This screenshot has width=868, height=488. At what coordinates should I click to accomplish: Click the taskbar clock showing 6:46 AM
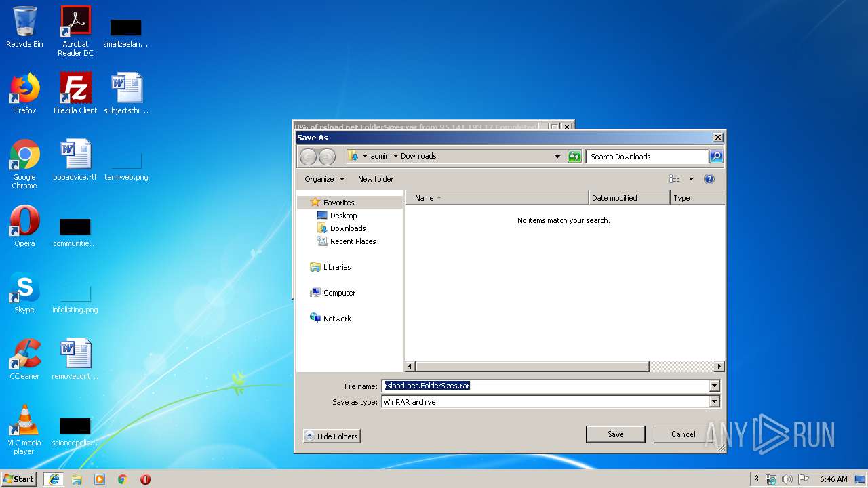(833, 479)
